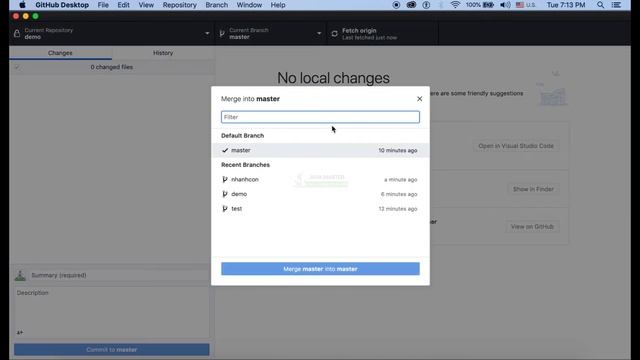Viewport: 640px width, 360px height.
Task: Click the Commit to master button
Action: [111, 350]
